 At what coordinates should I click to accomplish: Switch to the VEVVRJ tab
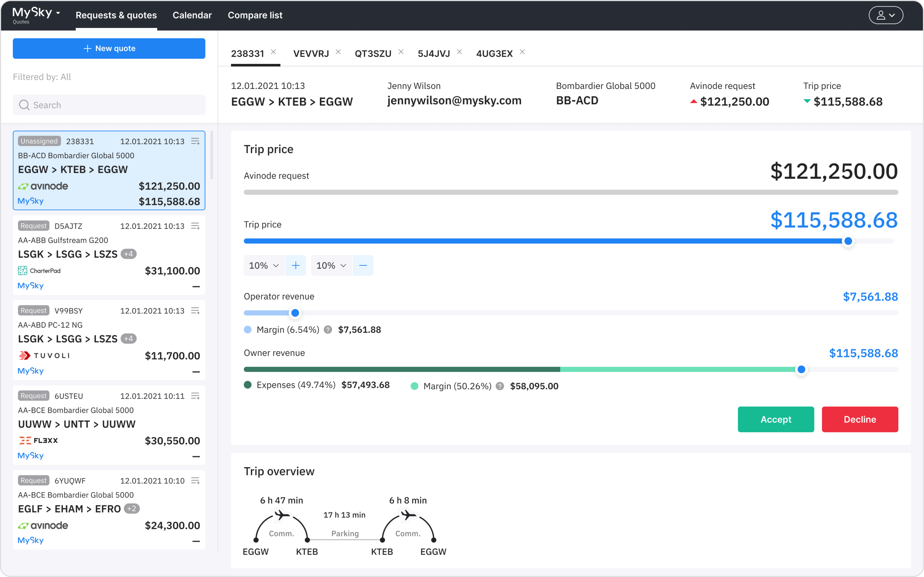(x=311, y=53)
